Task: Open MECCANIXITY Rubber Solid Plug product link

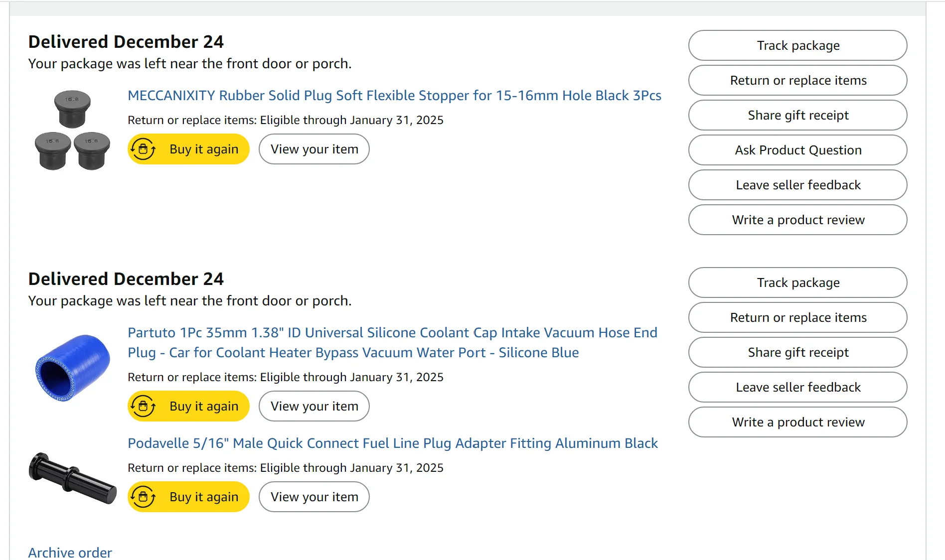Action: point(394,95)
